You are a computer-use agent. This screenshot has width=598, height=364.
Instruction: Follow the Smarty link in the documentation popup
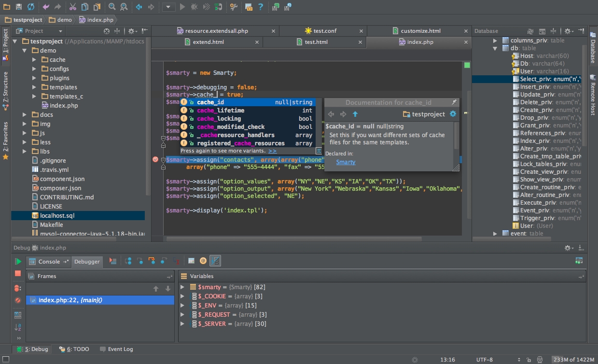[x=346, y=162]
